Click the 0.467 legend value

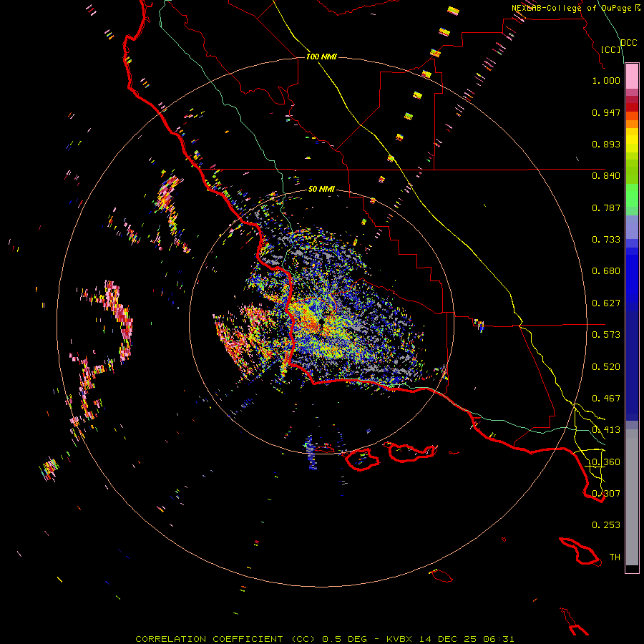(606, 399)
